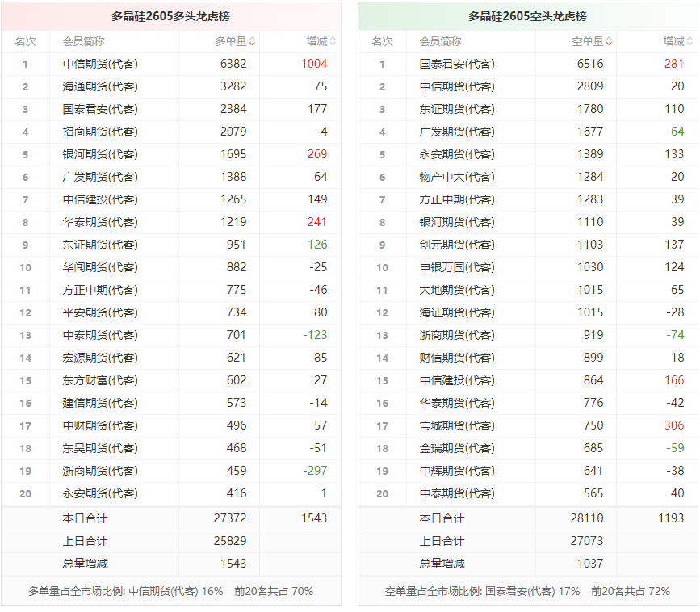Screen dimensions: 700x612
Task: Select 东方财富(代客) row
Action: click(x=171, y=381)
